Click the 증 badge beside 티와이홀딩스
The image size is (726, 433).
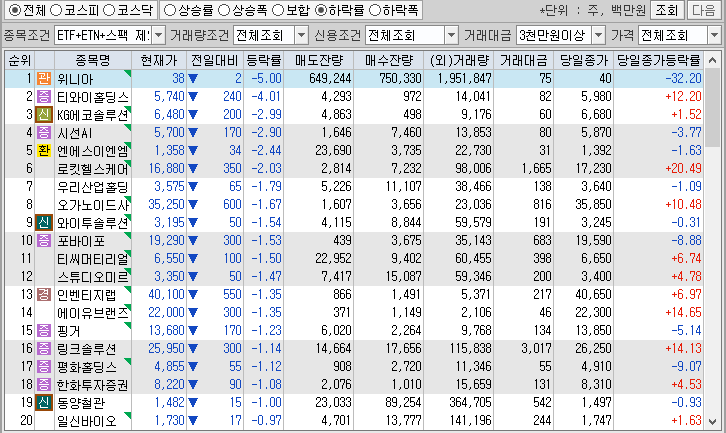(x=44, y=96)
